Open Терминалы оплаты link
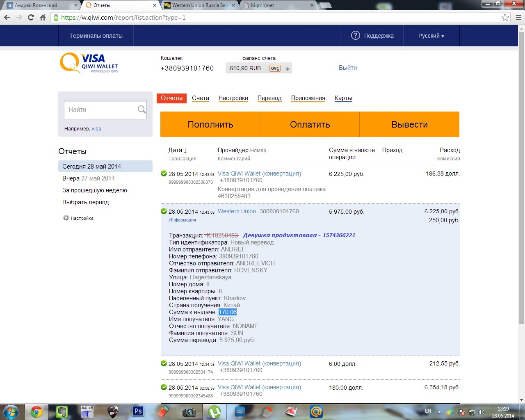Image resolution: width=525 pixels, height=420 pixels. (x=96, y=36)
